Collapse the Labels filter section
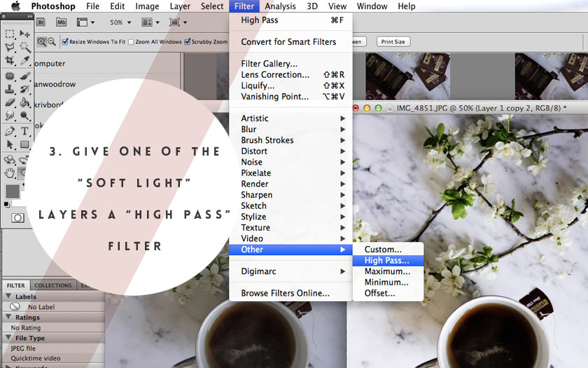 click(8, 297)
